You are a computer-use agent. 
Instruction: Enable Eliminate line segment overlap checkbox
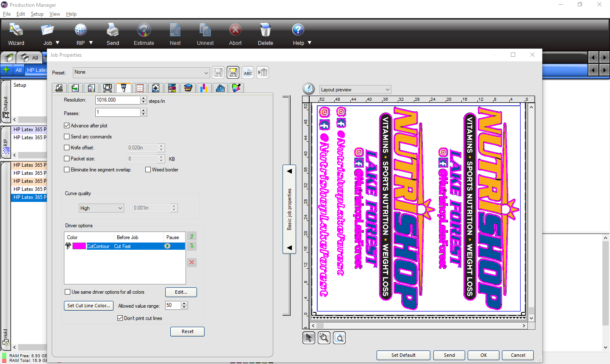(x=67, y=170)
